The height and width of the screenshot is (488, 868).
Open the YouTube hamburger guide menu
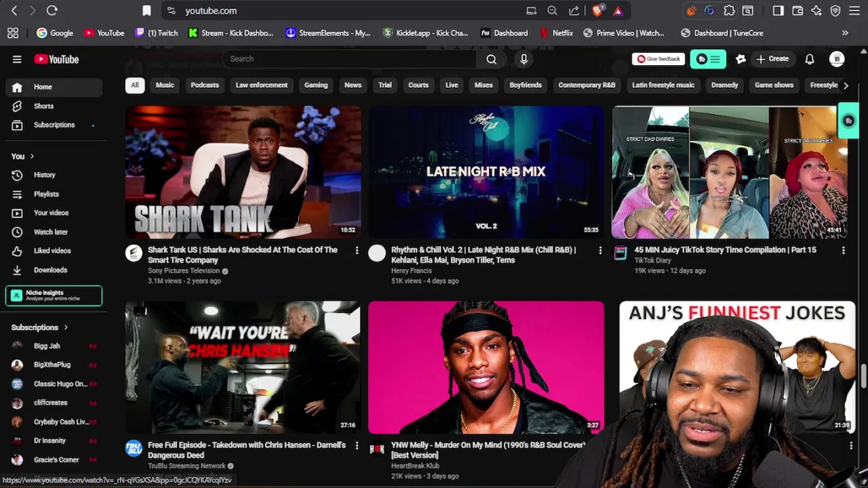click(17, 59)
